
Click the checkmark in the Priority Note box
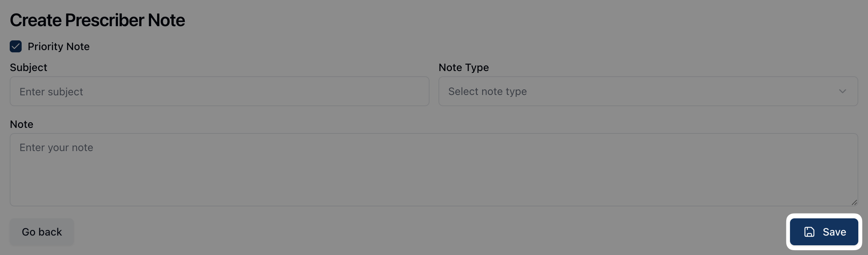pos(16,47)
